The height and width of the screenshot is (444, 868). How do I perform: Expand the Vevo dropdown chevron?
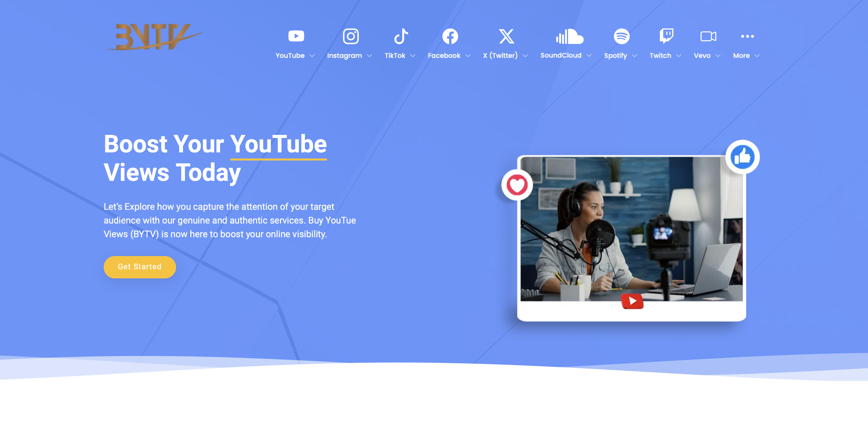(718, 56)
